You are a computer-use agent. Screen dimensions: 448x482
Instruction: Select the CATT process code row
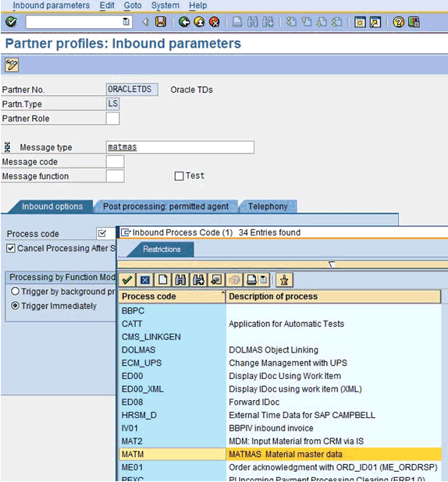pos(280,324)
